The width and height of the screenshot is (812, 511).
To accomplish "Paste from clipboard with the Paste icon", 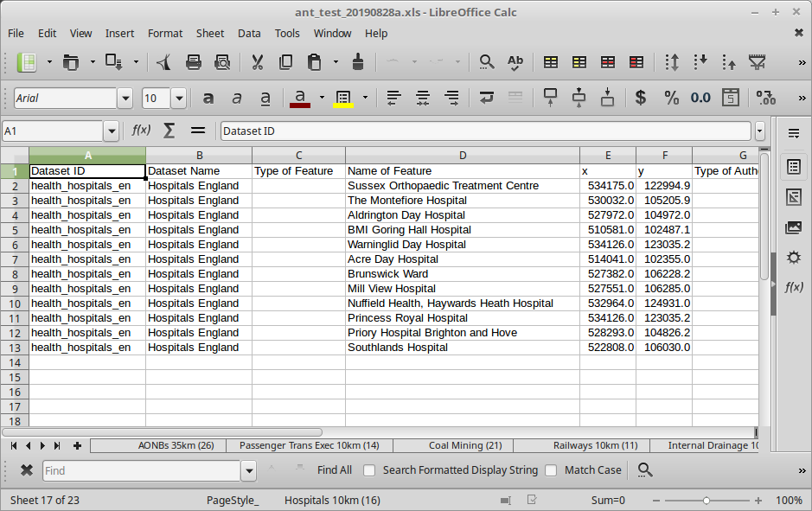I will [315, 62].
